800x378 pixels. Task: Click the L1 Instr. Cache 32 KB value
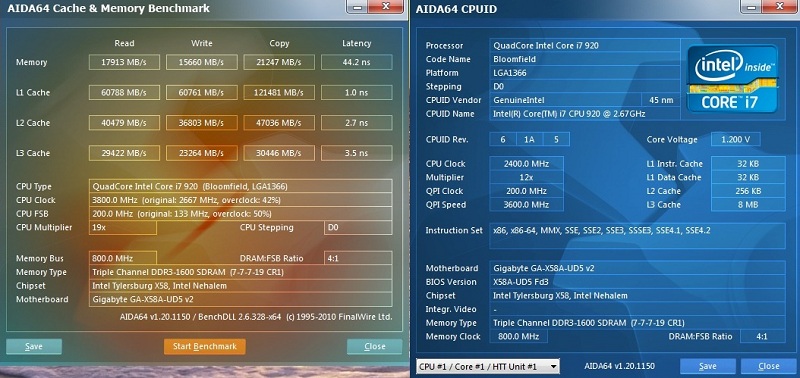point(748,164)
